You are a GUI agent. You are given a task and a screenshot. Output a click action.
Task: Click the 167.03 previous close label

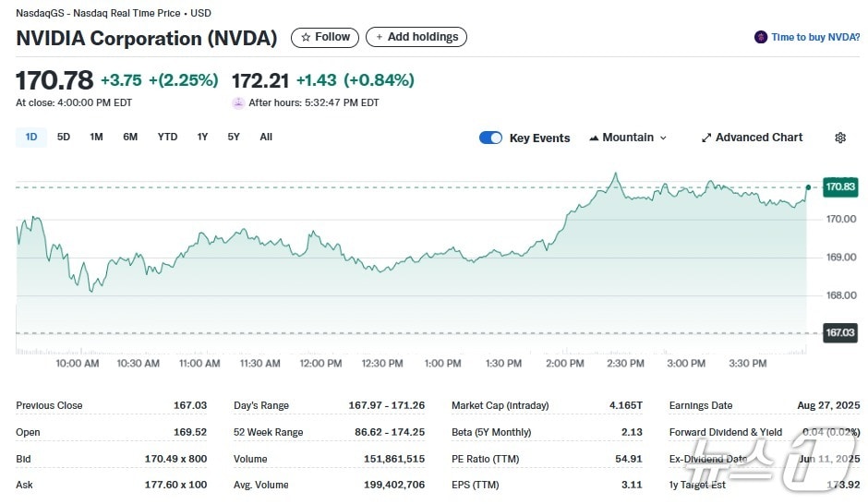pos(839,332)
